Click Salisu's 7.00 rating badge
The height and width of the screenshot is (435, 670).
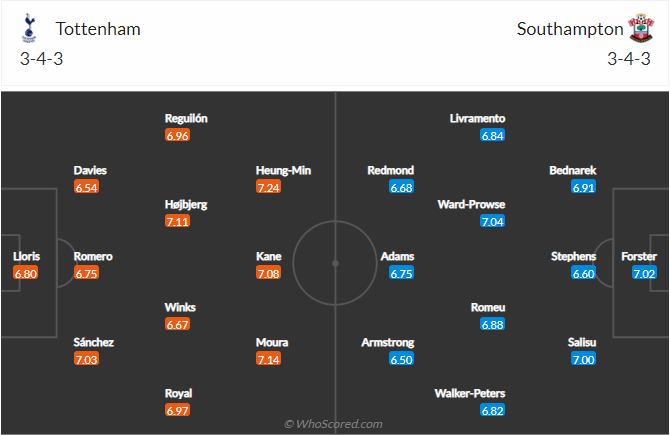(x=583, y=359)
